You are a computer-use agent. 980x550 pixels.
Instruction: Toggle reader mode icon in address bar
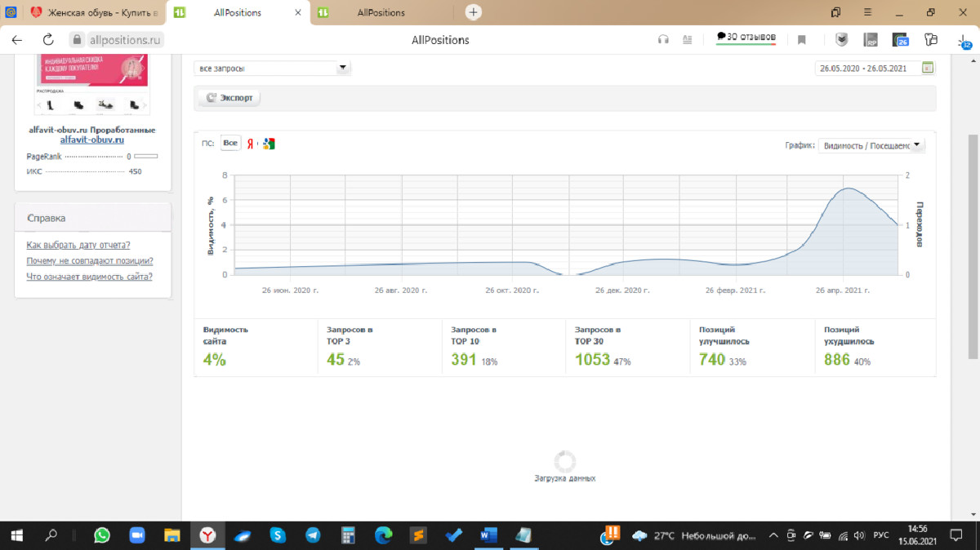click(x=687, y=39)
